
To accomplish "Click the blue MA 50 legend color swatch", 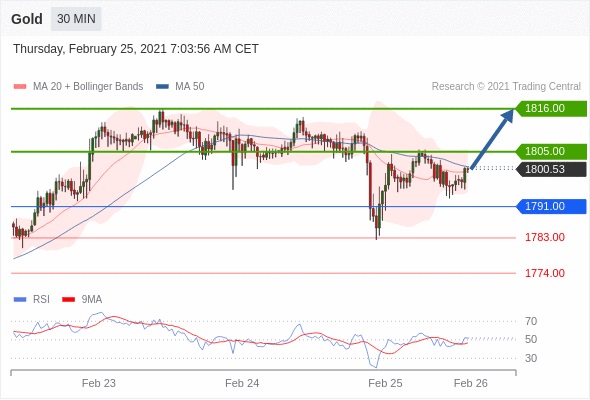I will pos(162,87).
